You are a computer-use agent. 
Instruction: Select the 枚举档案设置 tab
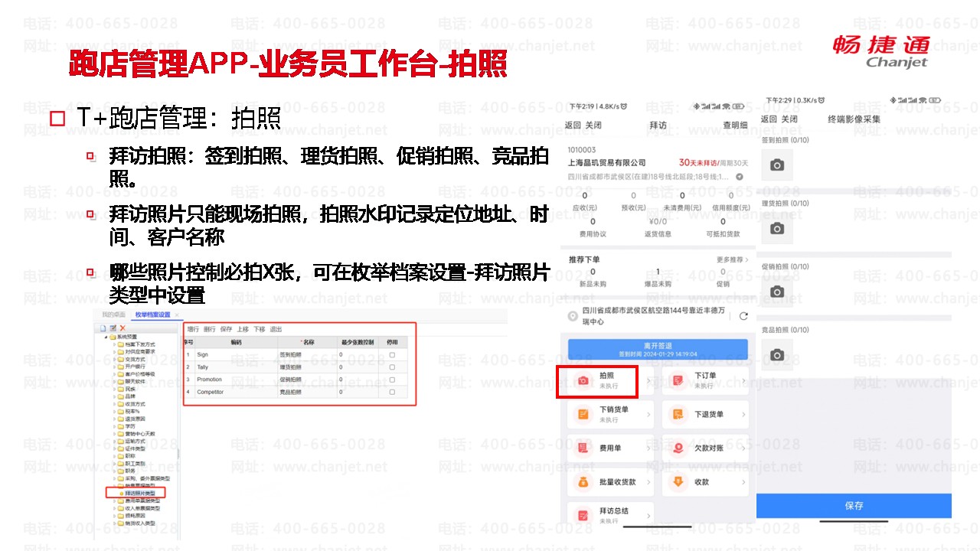152,315
